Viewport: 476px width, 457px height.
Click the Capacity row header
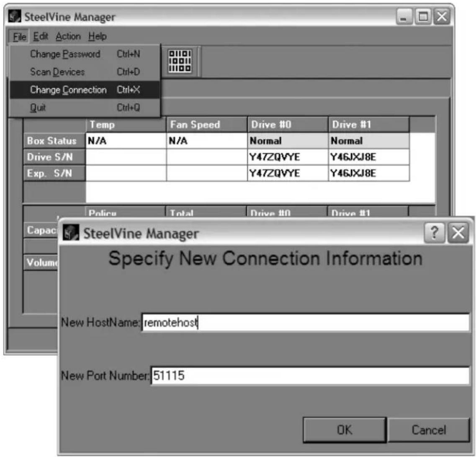pyautogui.click(x=41, y=230)
